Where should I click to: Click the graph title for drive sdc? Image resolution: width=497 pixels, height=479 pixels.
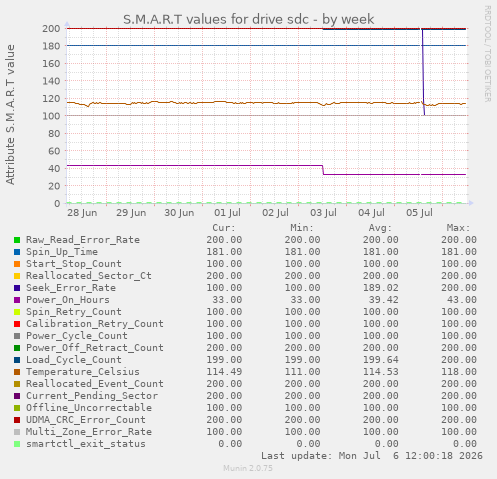pyautogui.click(x=248, y=19)
